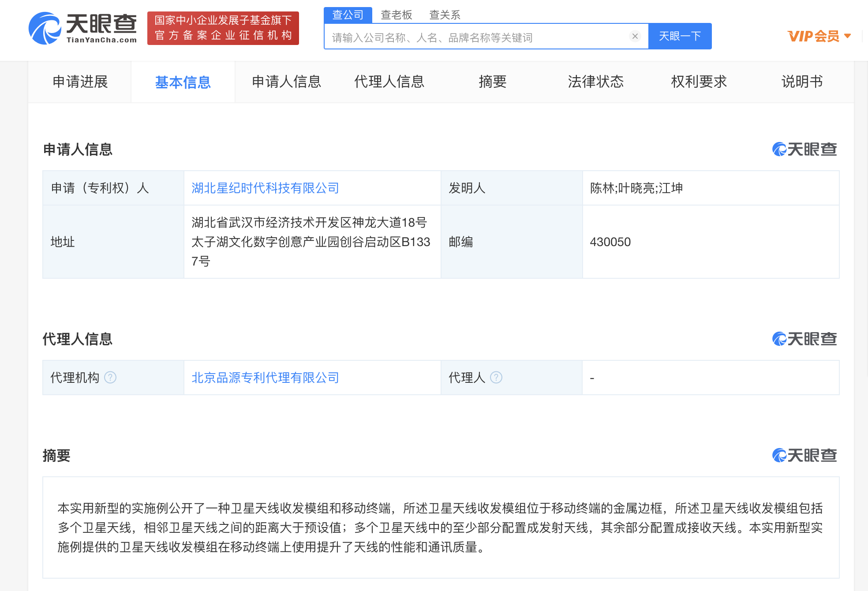Jump to the 说明书 tab
Screen dimensions: 868x591
tap(801, 82)
